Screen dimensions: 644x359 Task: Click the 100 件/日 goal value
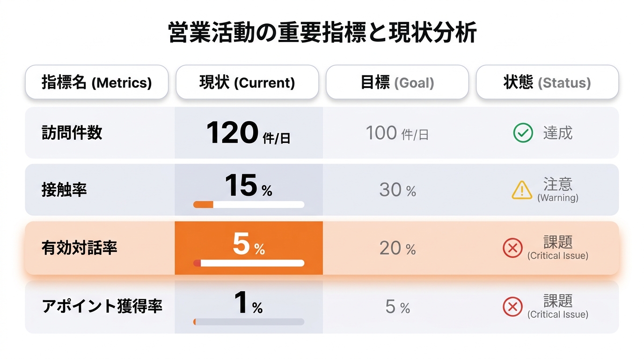click(x=397, y=134)
